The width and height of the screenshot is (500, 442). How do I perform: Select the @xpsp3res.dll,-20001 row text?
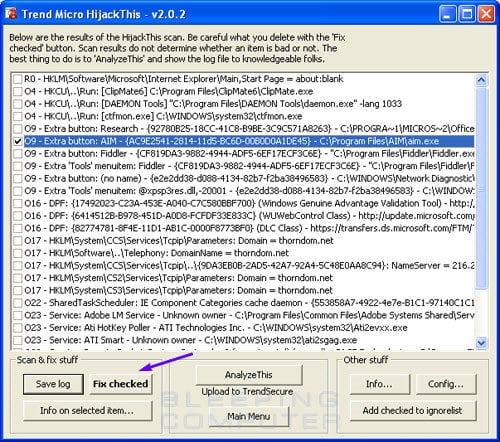click(249, 191)
